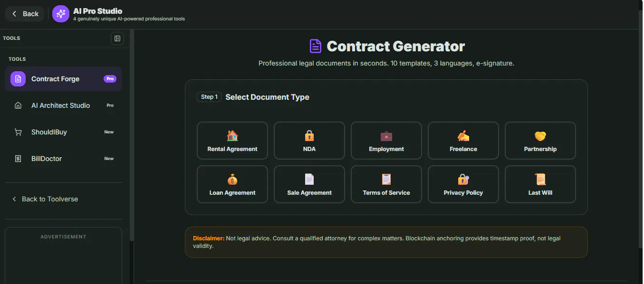Click the NDA padlock emoji
The height and width of the screenshot is (284, 644).
[309, 136]
